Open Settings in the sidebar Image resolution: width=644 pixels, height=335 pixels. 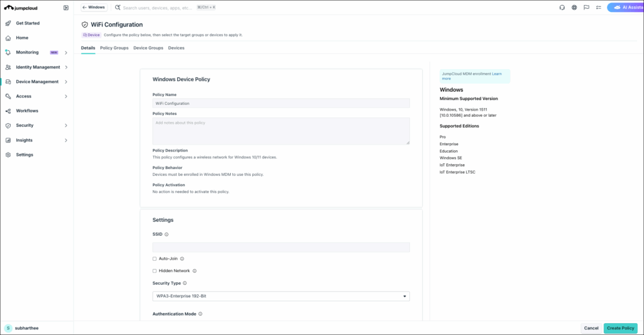(x=25, y=155)
